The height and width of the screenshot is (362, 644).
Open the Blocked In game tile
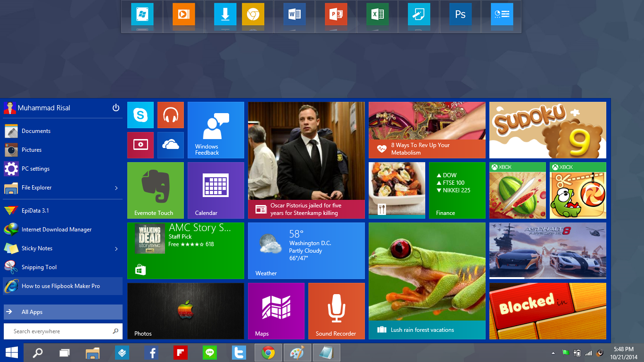tap(548, 311)
